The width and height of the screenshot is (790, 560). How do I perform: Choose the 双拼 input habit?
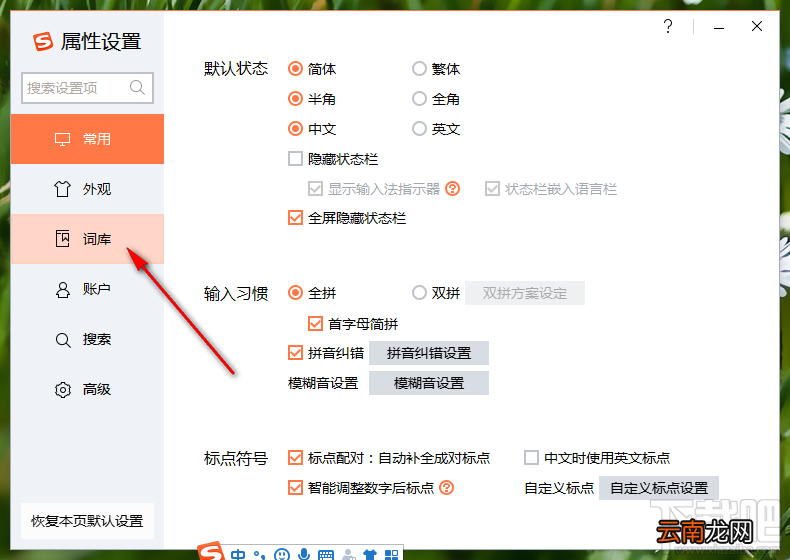tap(419, 293)
